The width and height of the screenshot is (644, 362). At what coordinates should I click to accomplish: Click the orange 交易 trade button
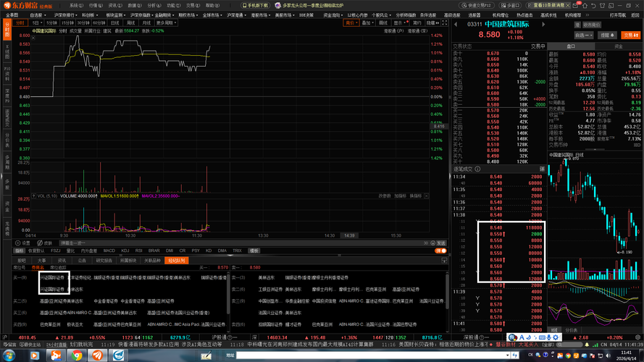click(x=630, y=35)
